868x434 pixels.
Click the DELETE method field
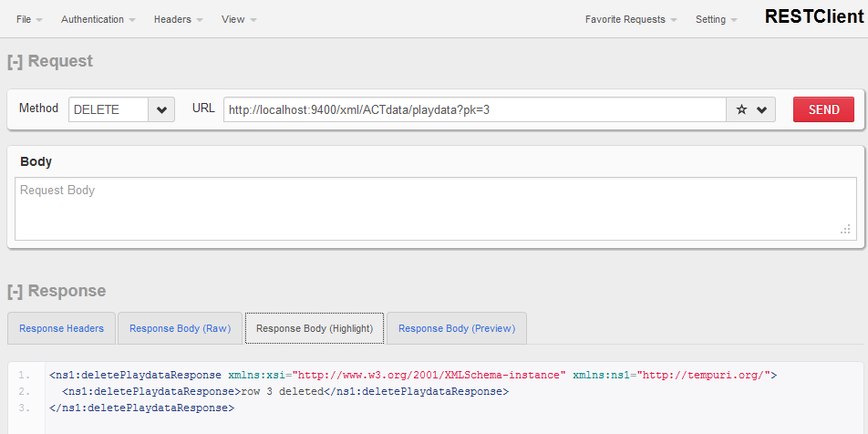tap(108, 109)
